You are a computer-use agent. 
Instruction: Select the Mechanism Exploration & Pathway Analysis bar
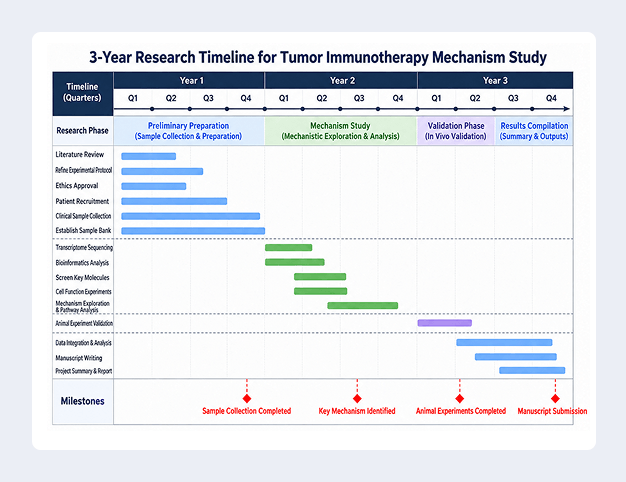coord(363,305)
